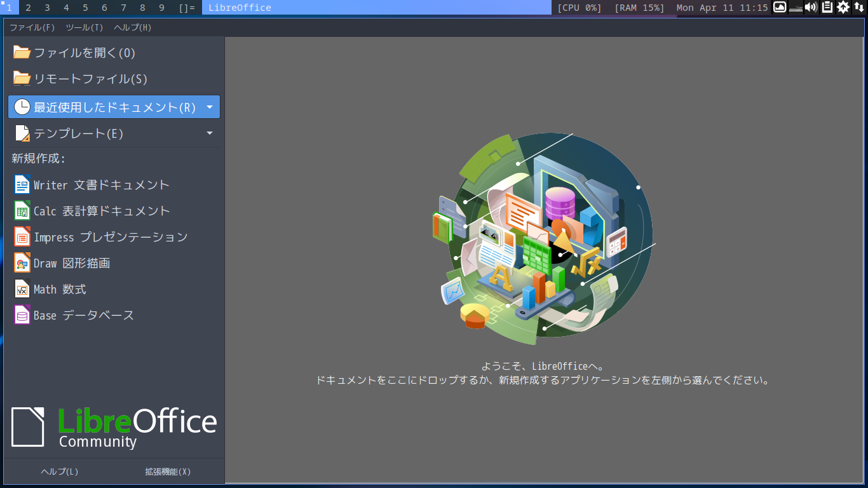Click the Open File folder icon

point(22,52)
